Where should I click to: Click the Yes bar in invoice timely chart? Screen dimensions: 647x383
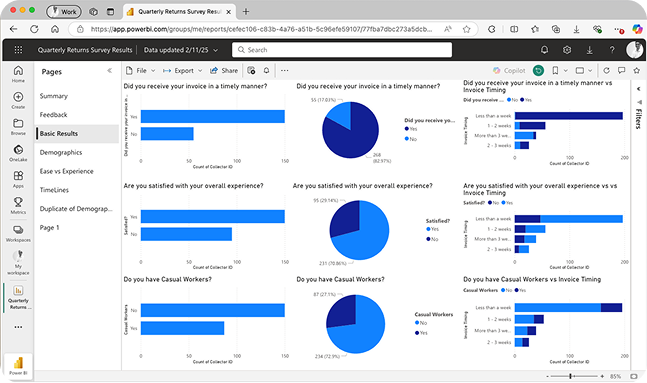(x=213, y=116)
